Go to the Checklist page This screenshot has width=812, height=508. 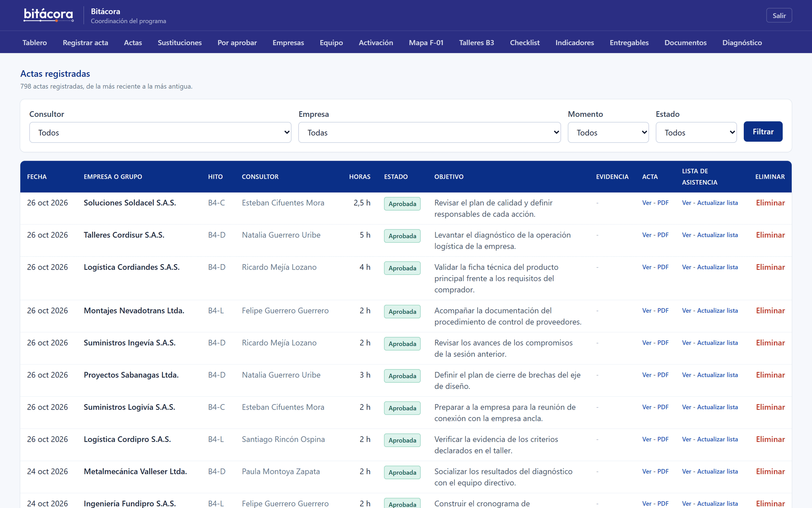525,43
